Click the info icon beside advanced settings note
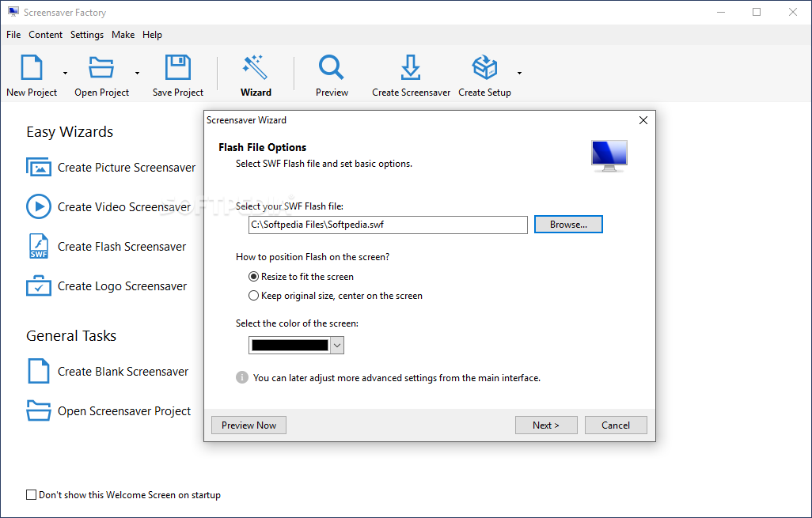This screenshot has width=812, height=518. [242, 377]
